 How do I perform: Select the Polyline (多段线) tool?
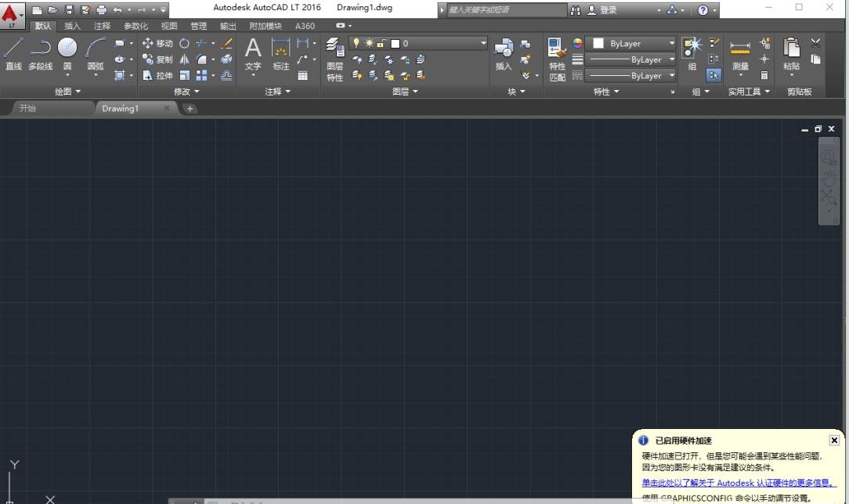41,53
